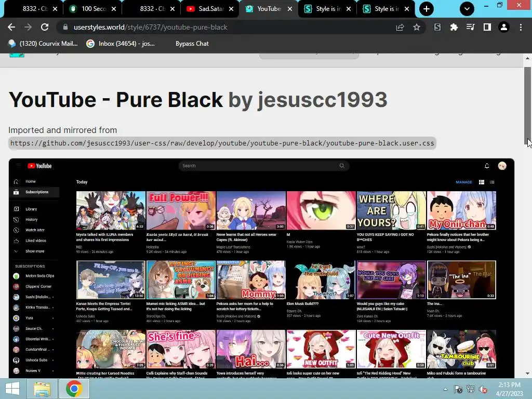Screen dimensions: 532x399
Task: Click the scrollbar down arrow
Action: (528, 374)
